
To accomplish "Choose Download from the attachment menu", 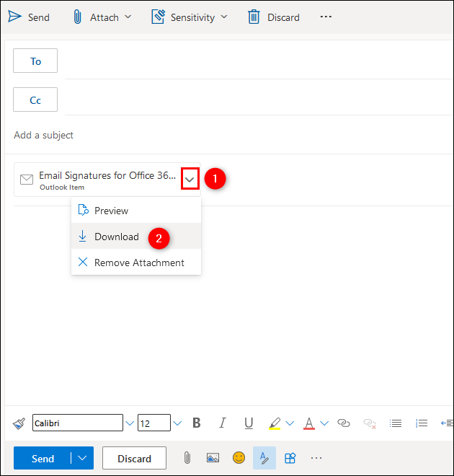I will 136,236.
